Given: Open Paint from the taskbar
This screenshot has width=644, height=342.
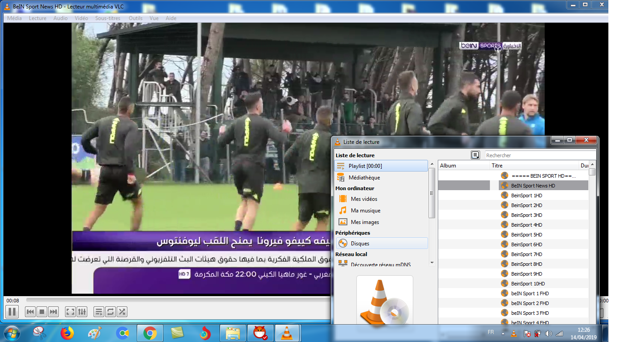Looking at the screenshot, I should pos(95,333).
